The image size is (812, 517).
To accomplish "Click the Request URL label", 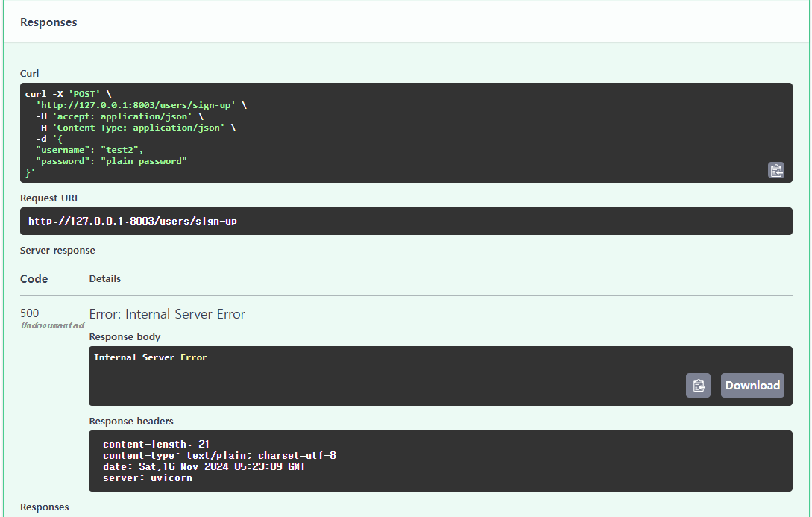I will point(50,198).
